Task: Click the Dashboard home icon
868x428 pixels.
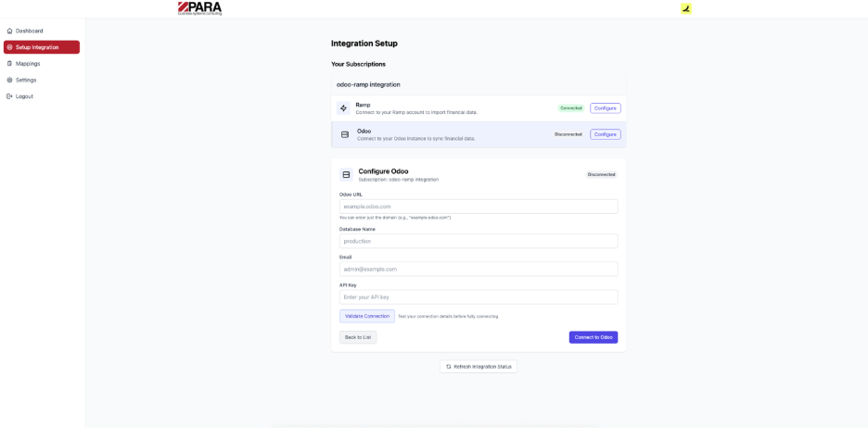Action: [x=9, y=31]
